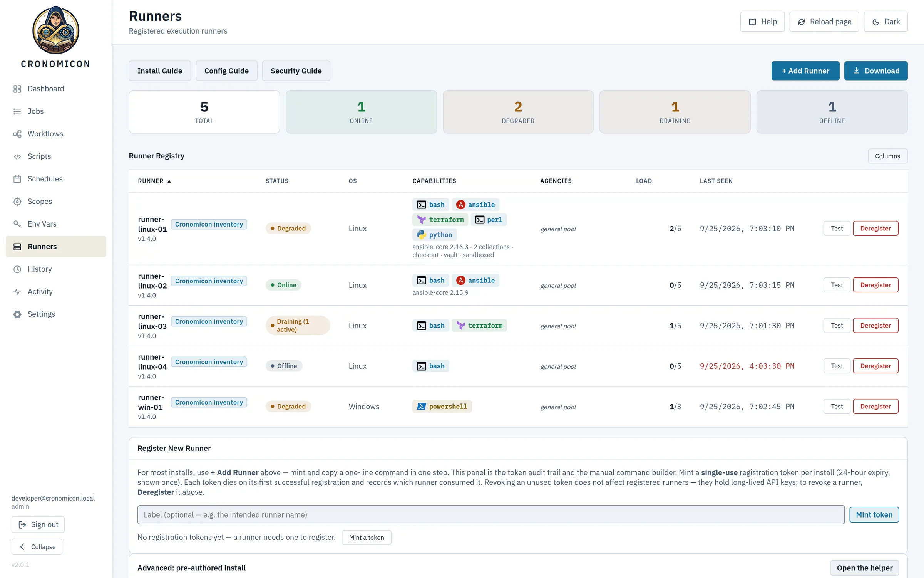This screenshot has width=924, height=578.
Task: Click Cronomicon inventory tag on runner-linux-01
Action: click(209, 224)
